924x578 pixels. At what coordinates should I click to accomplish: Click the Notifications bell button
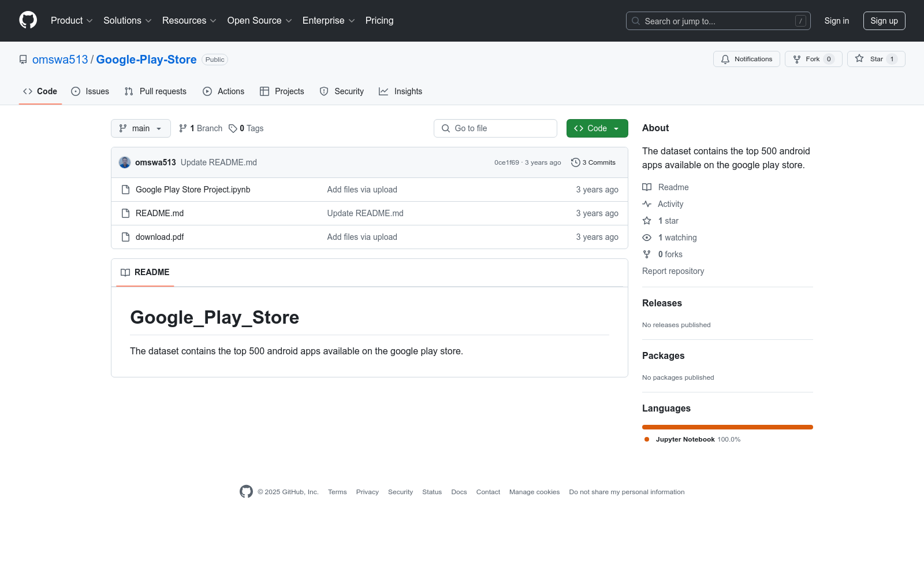point(746,59)
